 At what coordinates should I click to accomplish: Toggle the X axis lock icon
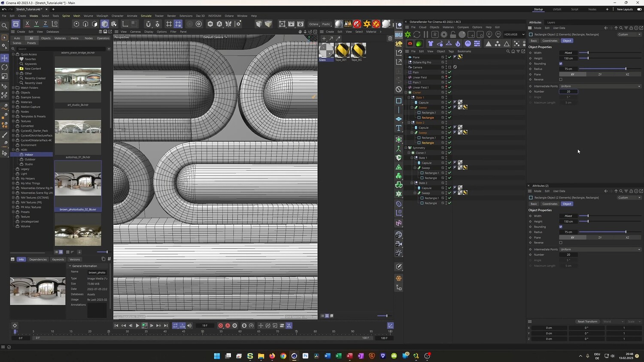point(27,24)
